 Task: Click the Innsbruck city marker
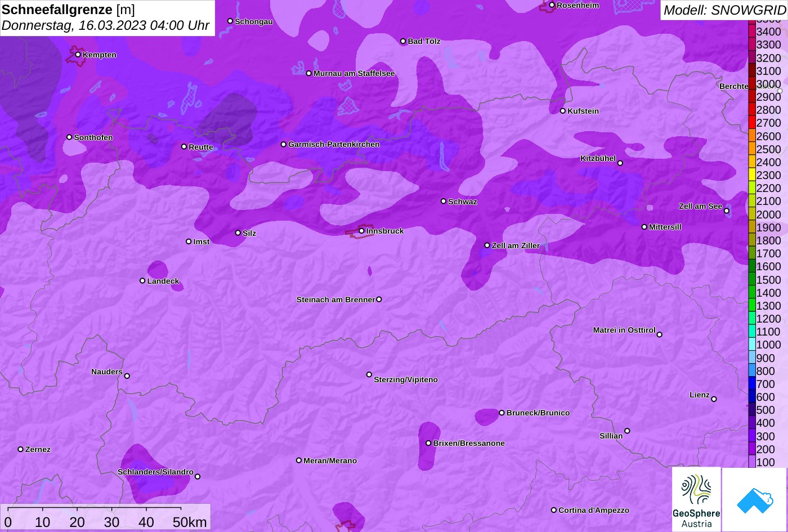point(361,231)
